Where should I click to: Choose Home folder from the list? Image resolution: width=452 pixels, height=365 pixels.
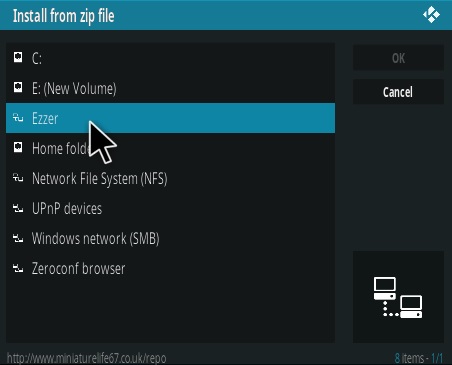pos(170,148)
